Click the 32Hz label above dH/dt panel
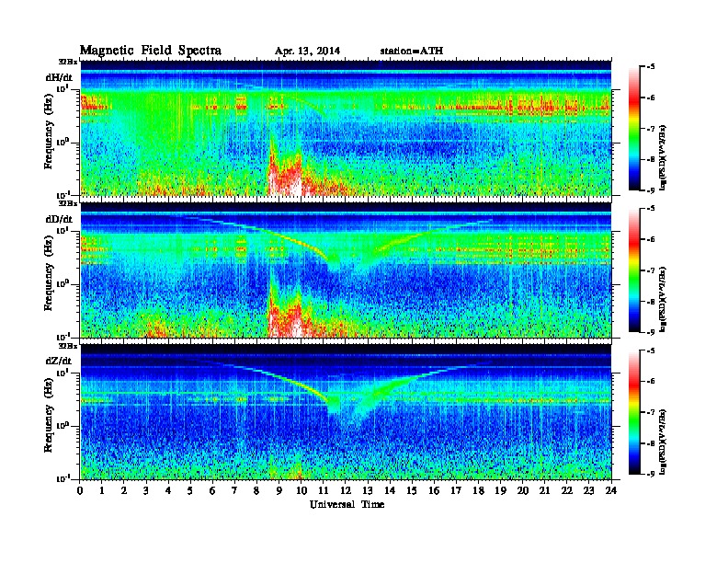Screen dimensions: 728x563 (68, 62)
